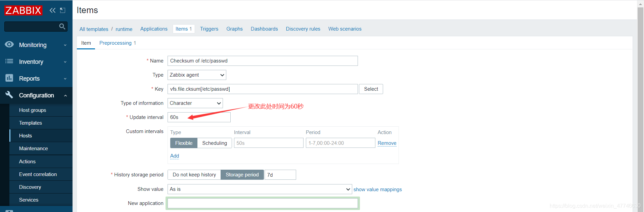
Task: Open show value mappings link
Action: pyautogui.click(x=377, y=189)
